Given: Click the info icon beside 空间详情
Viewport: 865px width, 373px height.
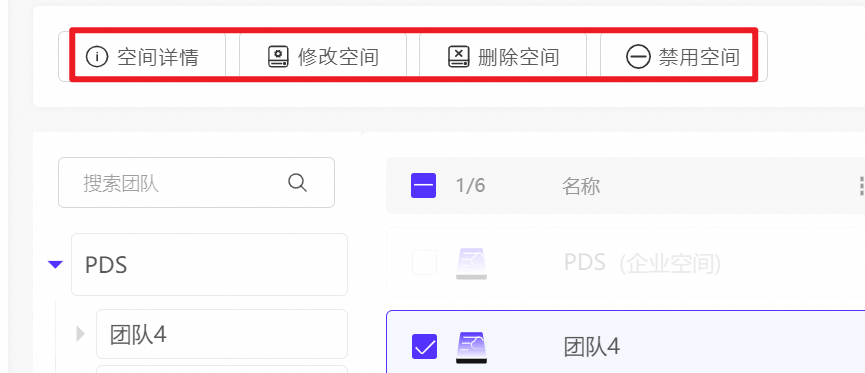Looking at the screenshot, I should tap(97, 56).
